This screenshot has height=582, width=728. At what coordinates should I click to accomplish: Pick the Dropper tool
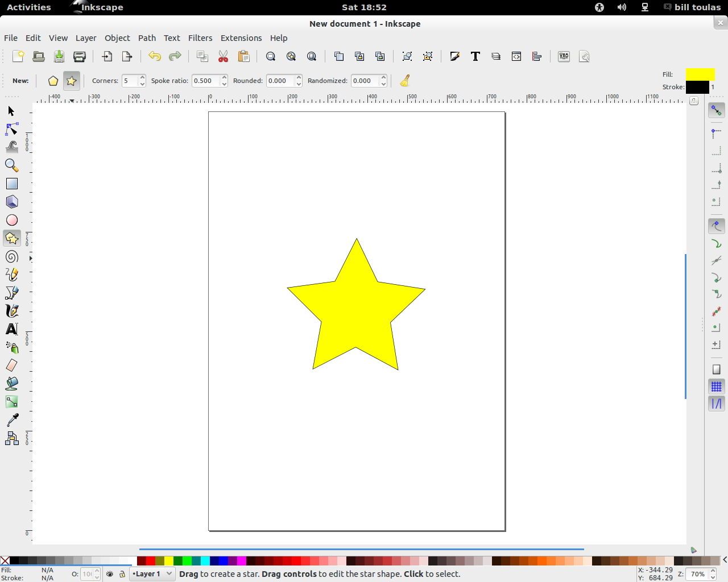[11, 419]
